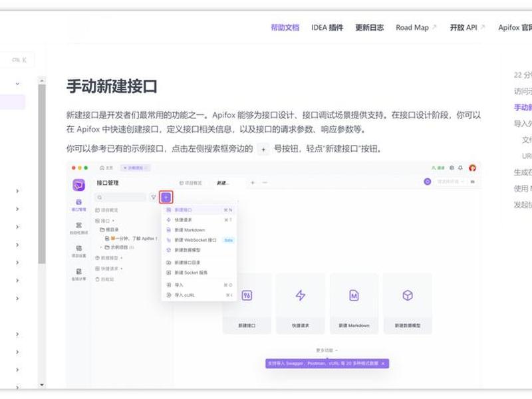Select the 根目录 folder in tree
532x399 pixels.
109,229
